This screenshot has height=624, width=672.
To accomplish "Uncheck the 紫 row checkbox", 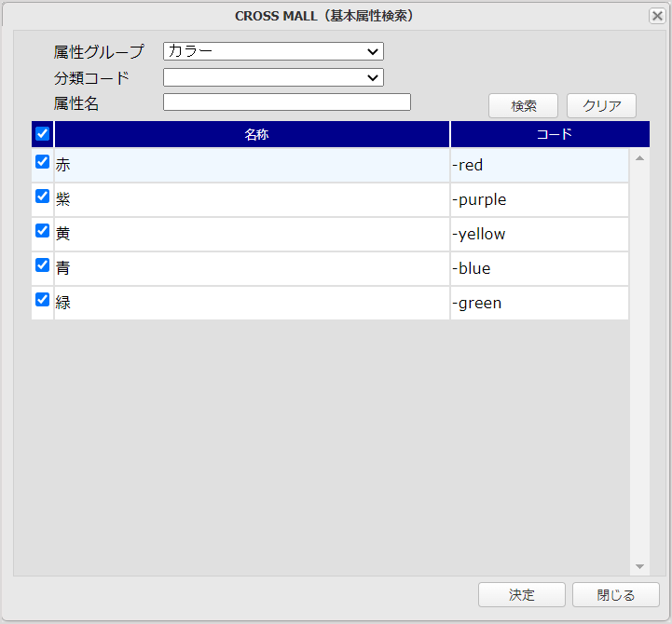I will (x=42, y=196).
